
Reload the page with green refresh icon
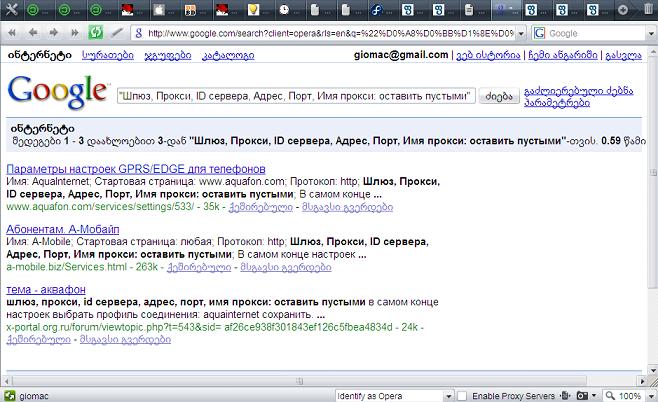click(x=95, y=33)
